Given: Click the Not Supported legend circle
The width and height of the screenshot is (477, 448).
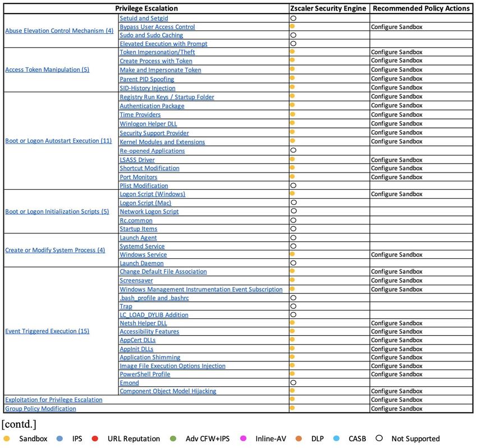Looking at the screenshot, I should click(379, 438).
